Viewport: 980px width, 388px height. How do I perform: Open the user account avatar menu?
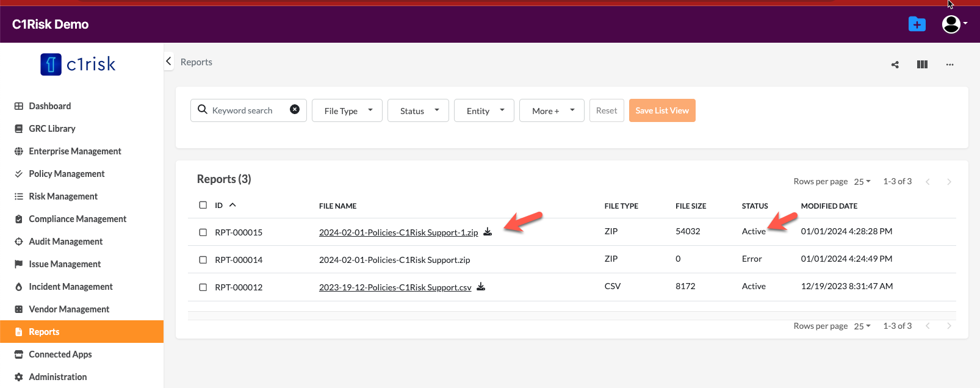(954, 24)
